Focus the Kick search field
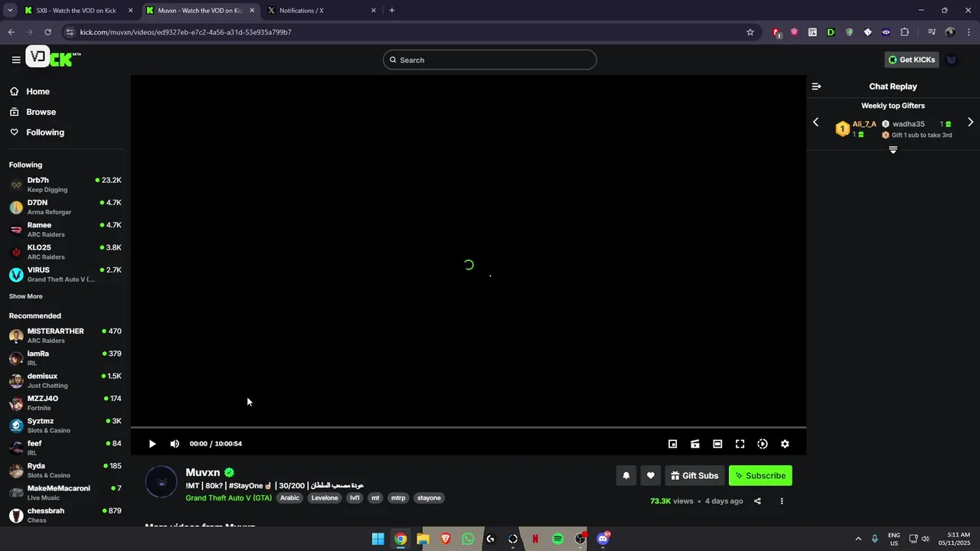The image size is (980, 551). [490, 60]
